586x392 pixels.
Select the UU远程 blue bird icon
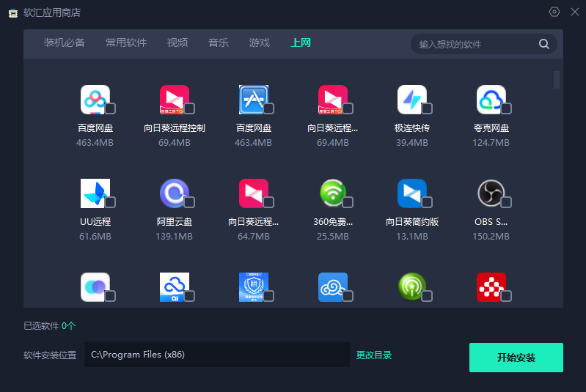tap(95, 193)
